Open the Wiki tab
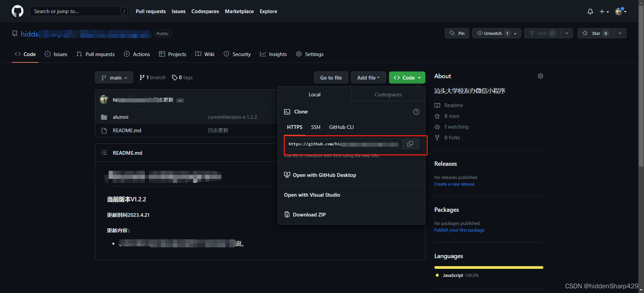 pyautogui.click(x=205, y=54)
